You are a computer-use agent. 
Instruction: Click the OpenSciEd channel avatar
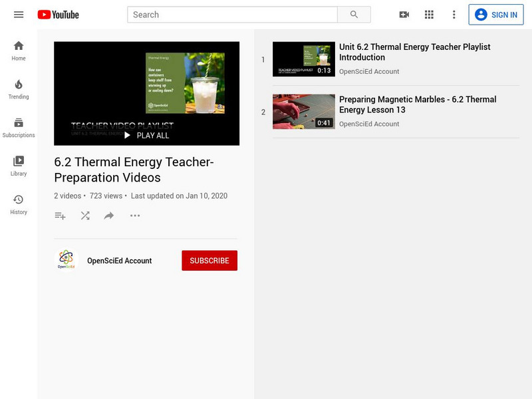click(x=66, y=260)
